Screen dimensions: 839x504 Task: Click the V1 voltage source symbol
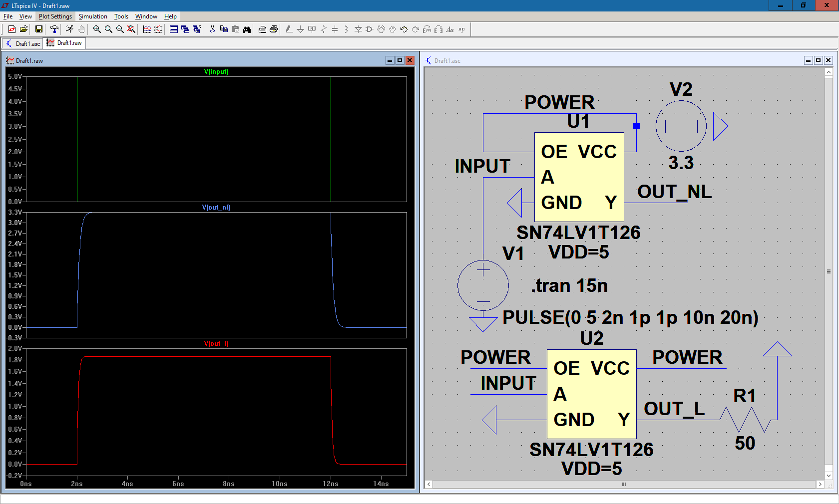click(483, 285)
